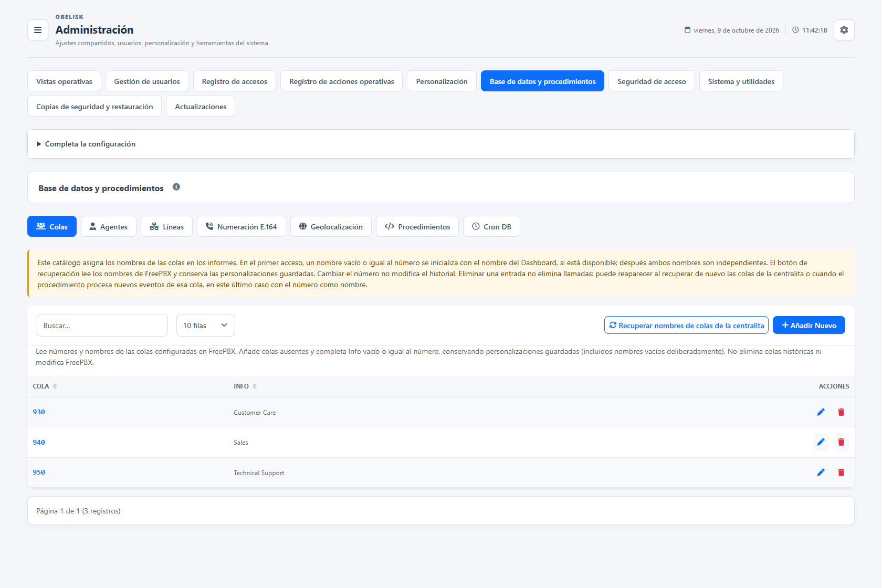Edit queue 930 with pencil icon

(x=821, y=412)
